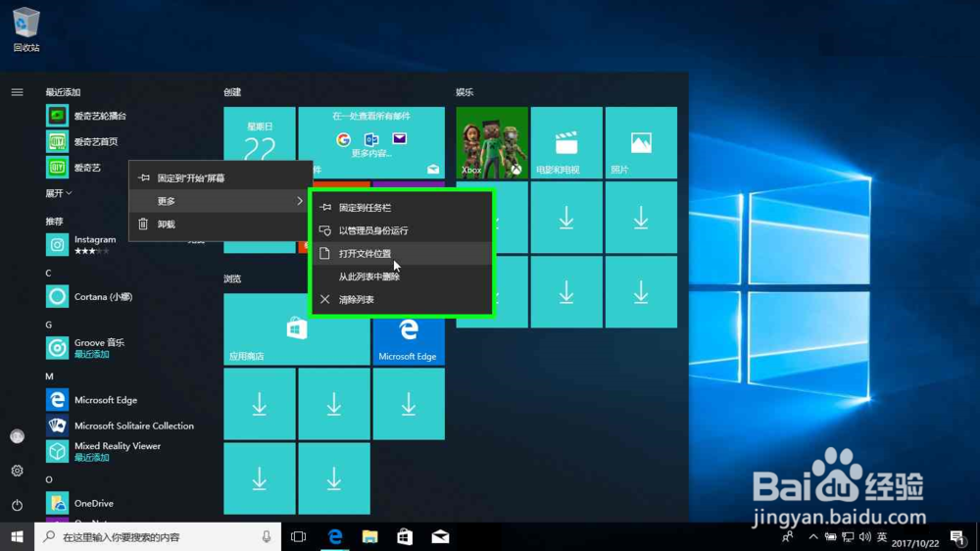
Task: Expand the 展开 recently added list
Action: (59, 193)
